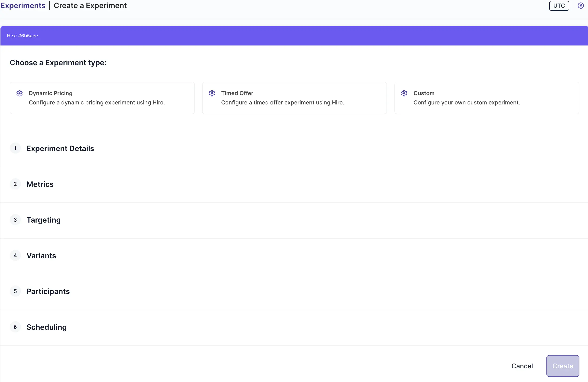Open the user profile icon
Viewport: 588px width, 382px height.
pyautogui.click(x=580, y=5)
